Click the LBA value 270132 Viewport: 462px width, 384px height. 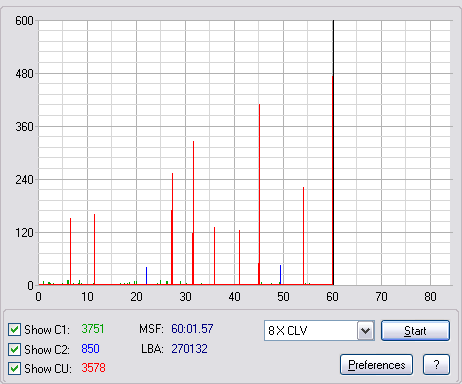[189, 349]
